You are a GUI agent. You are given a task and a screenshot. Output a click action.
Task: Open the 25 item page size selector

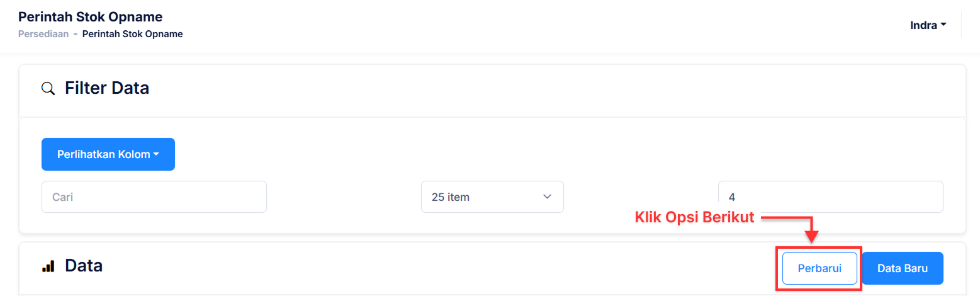(x=492, y=197)
